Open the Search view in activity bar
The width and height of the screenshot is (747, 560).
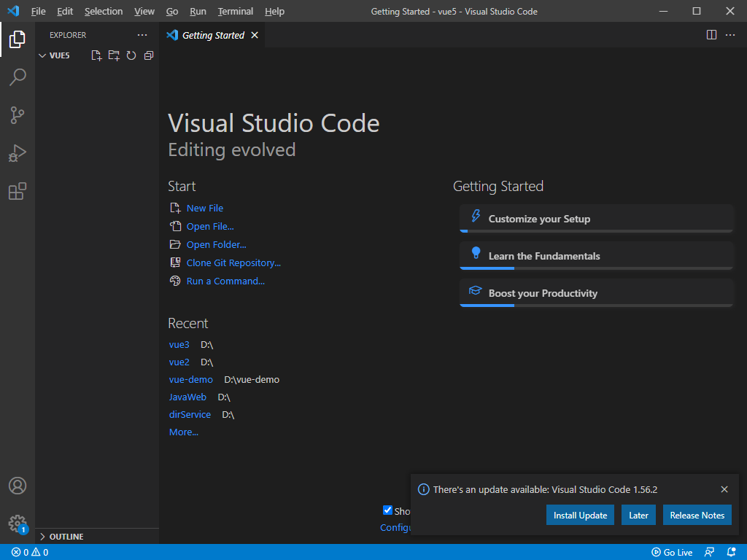pos(18,77)
